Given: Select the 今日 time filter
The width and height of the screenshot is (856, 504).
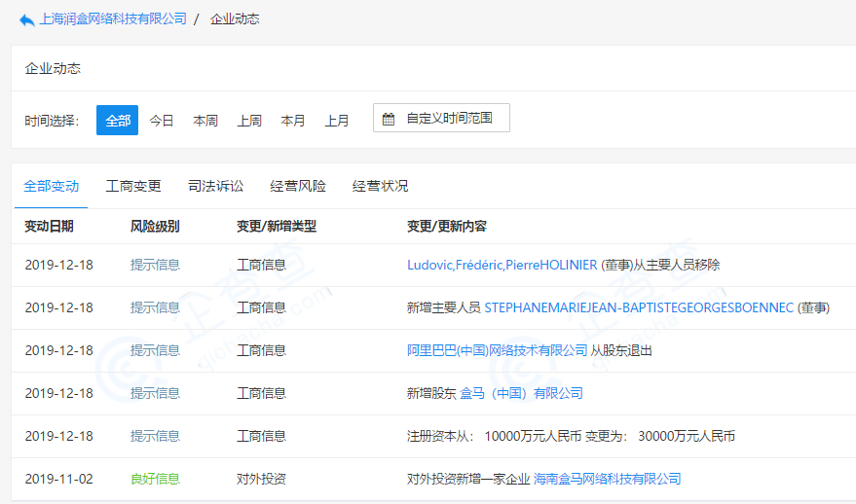Looking at the screenshot, I should click(x=162, y=121).
